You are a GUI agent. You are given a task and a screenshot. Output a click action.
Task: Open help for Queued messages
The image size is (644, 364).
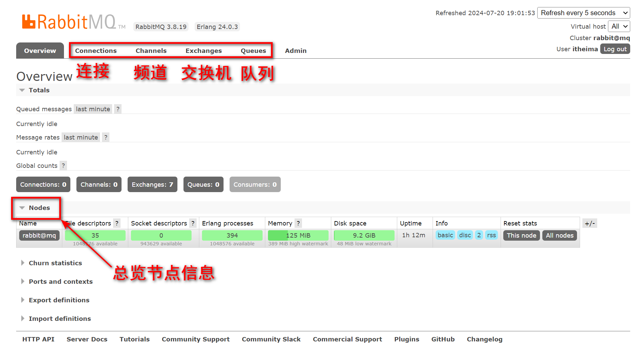(118, 109)
